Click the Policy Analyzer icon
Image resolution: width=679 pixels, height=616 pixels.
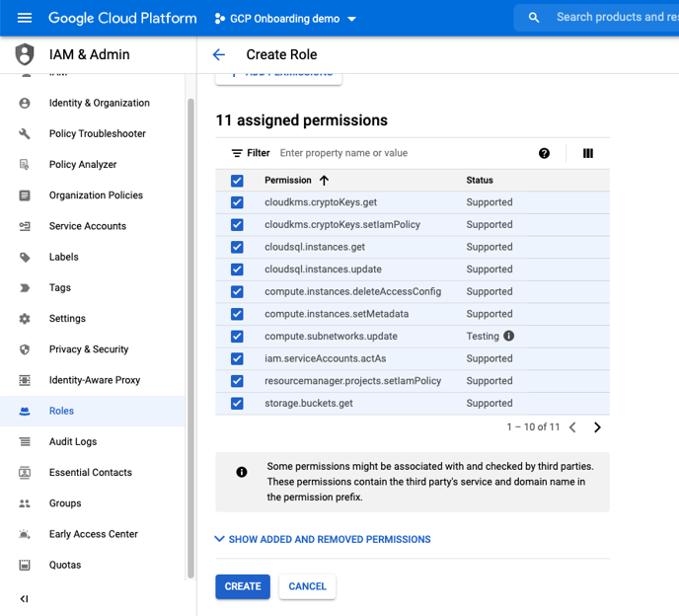[x=25, y=165]
